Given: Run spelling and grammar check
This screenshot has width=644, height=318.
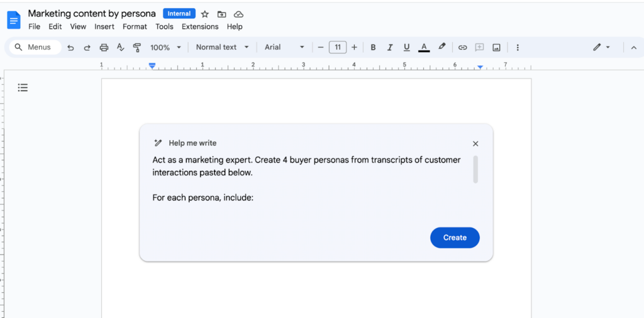Looking at the screenshot, I should (x=120, y=48).
